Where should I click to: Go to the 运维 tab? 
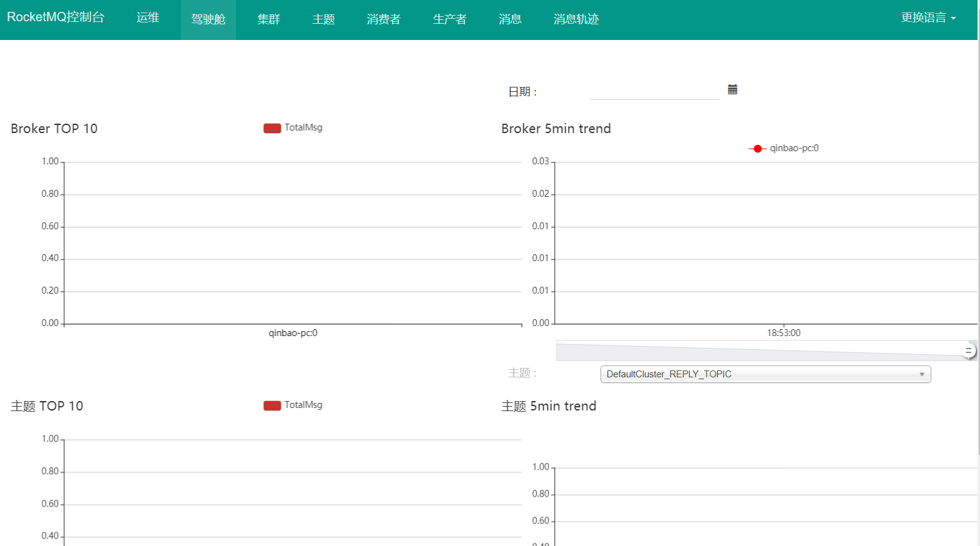click(148, 17)
